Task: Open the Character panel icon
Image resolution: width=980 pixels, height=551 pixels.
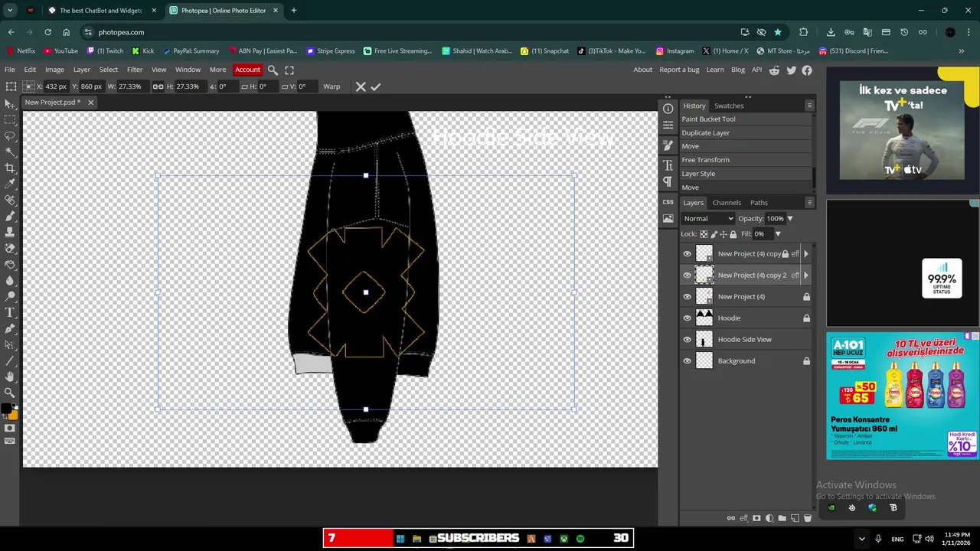Action: coord(668,165)
